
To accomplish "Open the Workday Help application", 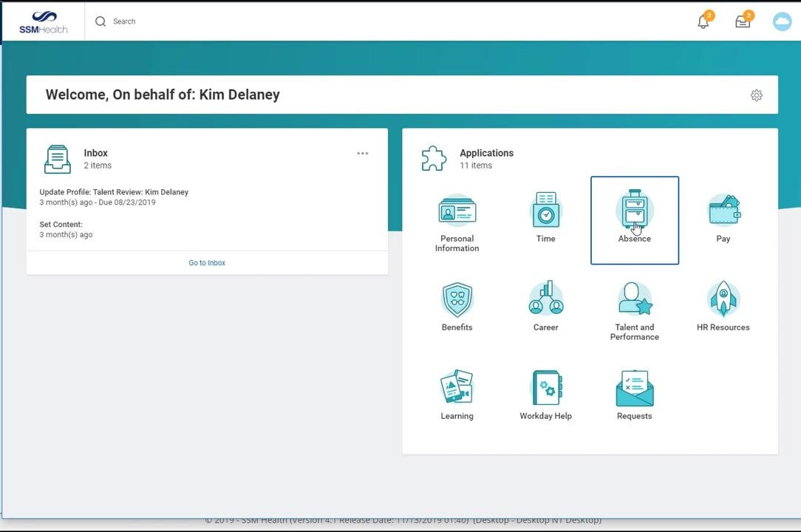I will tap(545, 395).
